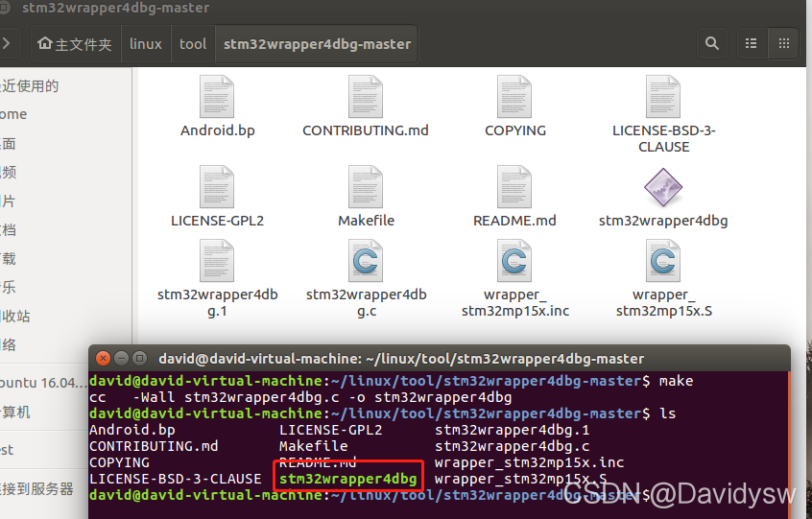The height and width of the screenshot is (519, 812).
Task: Minimize the terminal window
Action: click(x=121, y=358)
